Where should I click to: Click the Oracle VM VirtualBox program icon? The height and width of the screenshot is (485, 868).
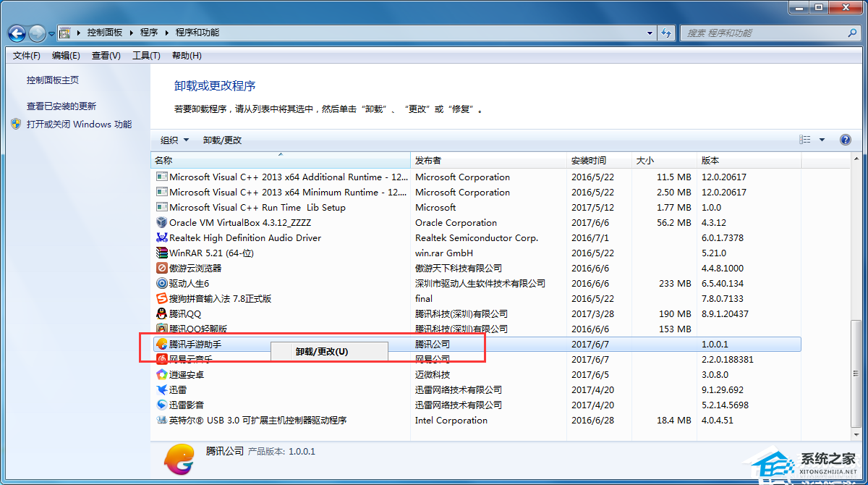162,223
